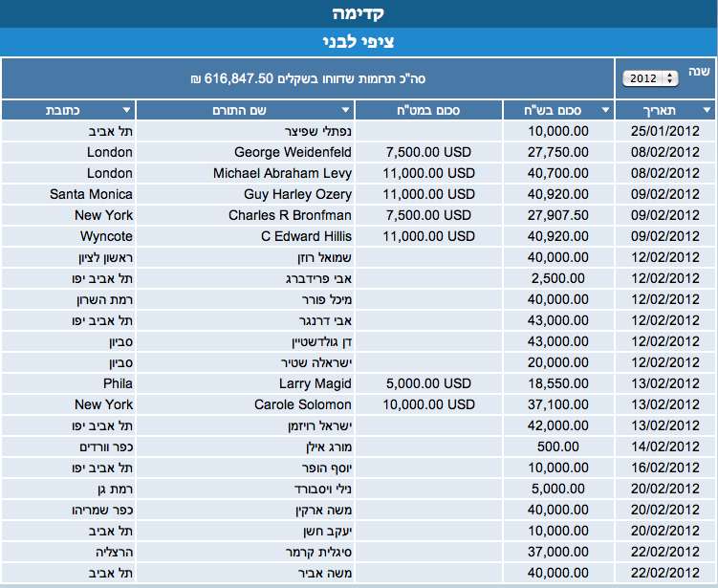
Task: Select donor name Larry Magid
Action: click(315, 383)
